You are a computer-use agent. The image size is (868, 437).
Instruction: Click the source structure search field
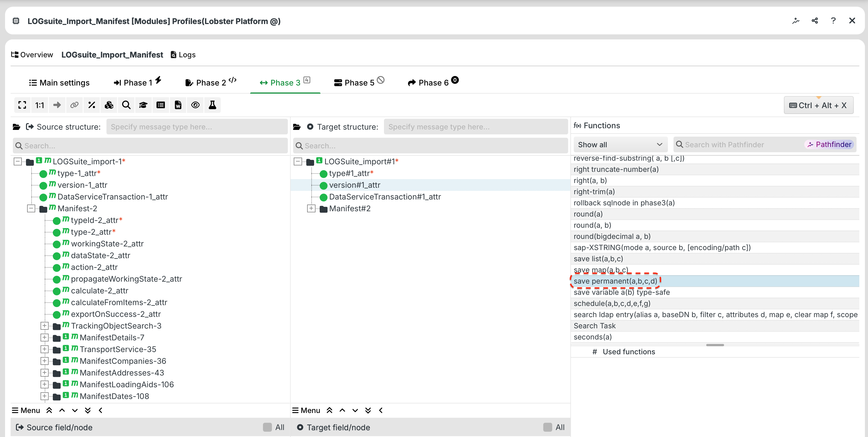[150, 146]
